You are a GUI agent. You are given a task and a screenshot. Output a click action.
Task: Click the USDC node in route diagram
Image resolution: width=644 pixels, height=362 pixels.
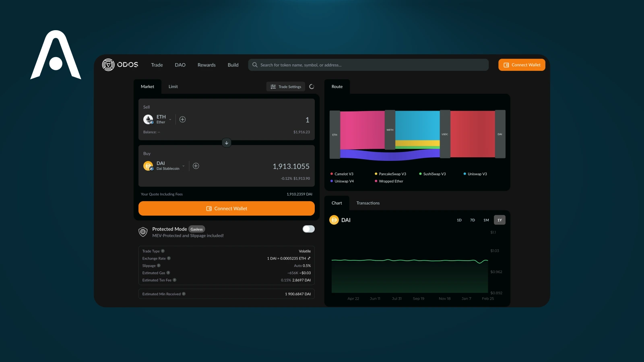coord(445,134)
